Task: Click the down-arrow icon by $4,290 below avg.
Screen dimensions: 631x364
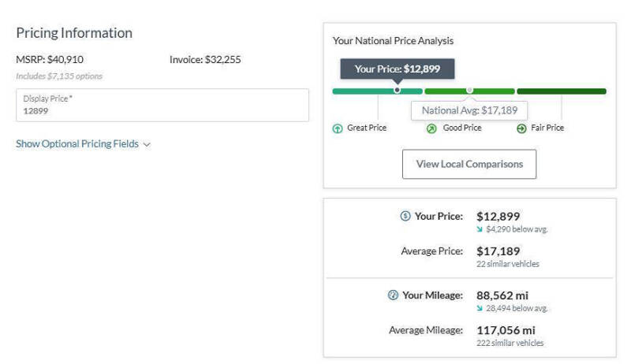Action: point(480,229)
